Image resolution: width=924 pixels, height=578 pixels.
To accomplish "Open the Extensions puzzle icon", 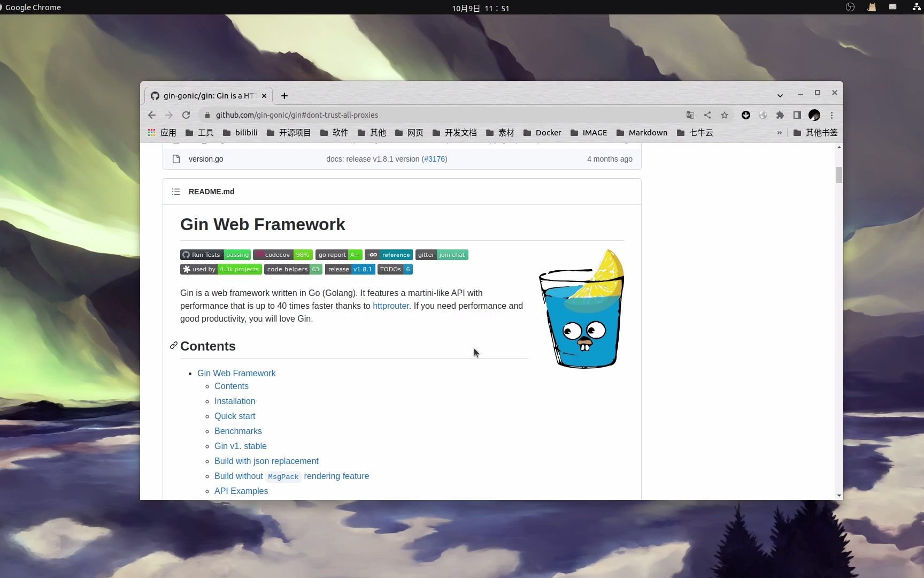I will pos(780,115).
